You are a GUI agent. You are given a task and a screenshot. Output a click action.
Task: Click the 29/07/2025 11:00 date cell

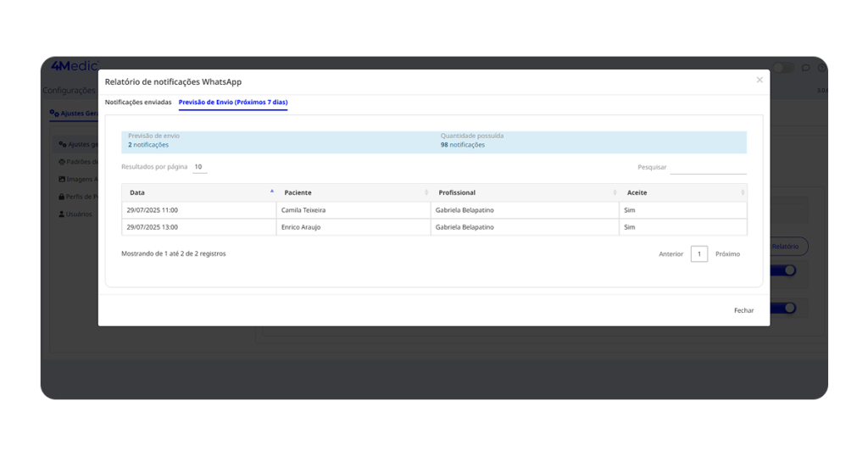(198, 210)
